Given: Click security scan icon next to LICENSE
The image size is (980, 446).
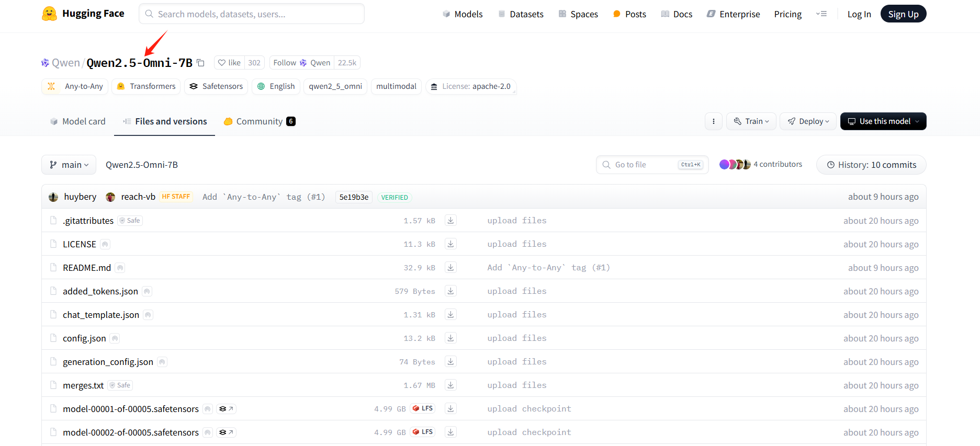Looking at the screenshot, I should [105, 244].
